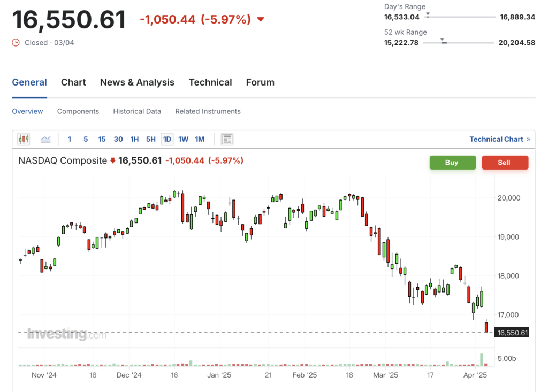Image resolution: width=548 pixels, height=392 pixels.
Task: Open the chart news layout icon
Action: pyautogui.click(x=227, y=140)
